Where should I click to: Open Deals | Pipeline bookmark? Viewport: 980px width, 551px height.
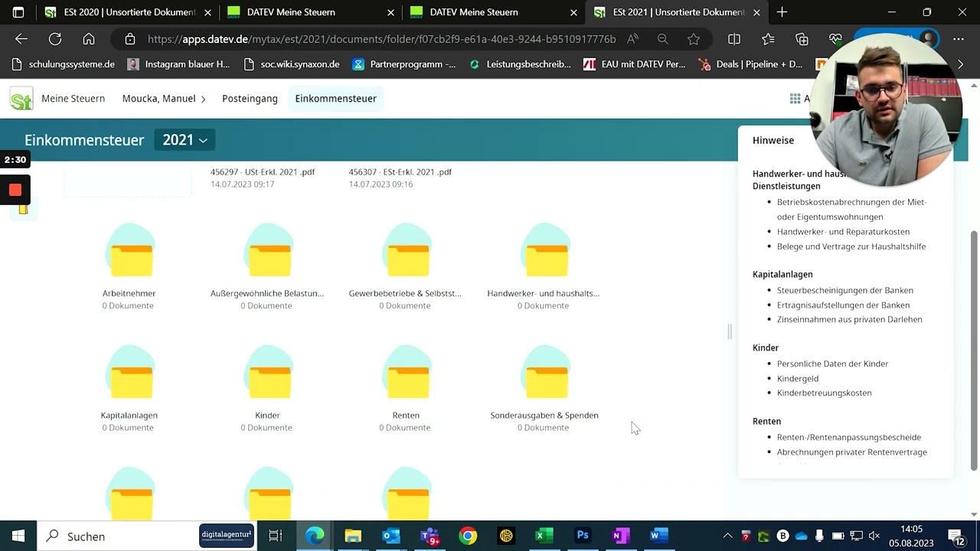tap(750, 64)
